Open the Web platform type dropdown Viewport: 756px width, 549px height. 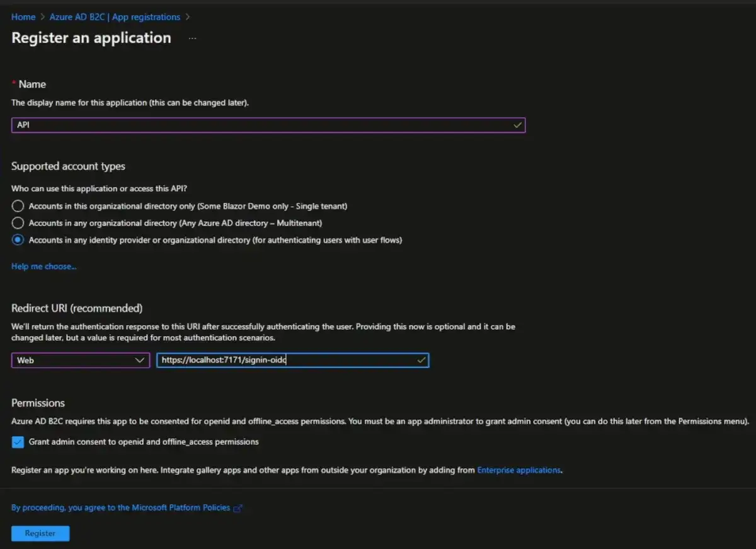(76, 360)
